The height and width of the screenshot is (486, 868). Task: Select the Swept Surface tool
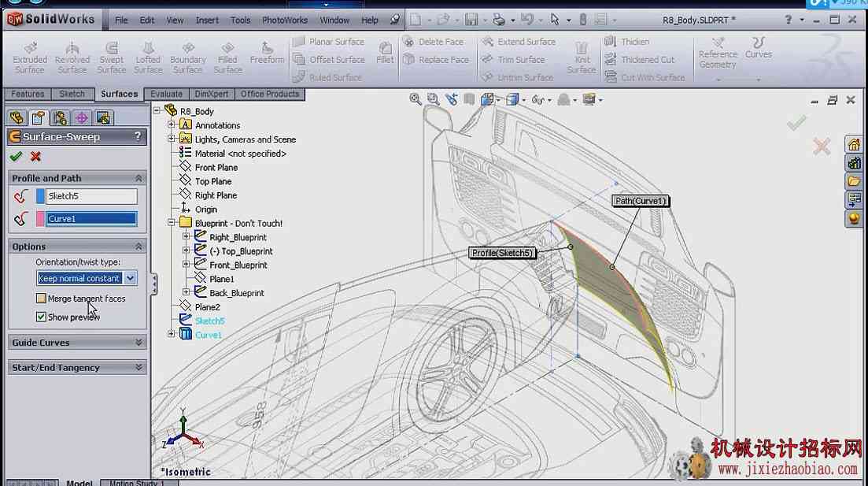pyautogui.click(x=111, y=57)
